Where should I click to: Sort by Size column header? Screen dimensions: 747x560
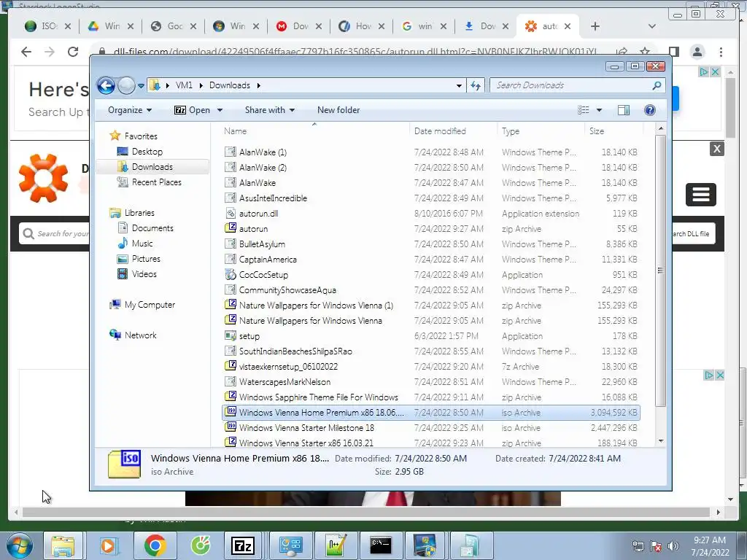[x=597, y=131]
